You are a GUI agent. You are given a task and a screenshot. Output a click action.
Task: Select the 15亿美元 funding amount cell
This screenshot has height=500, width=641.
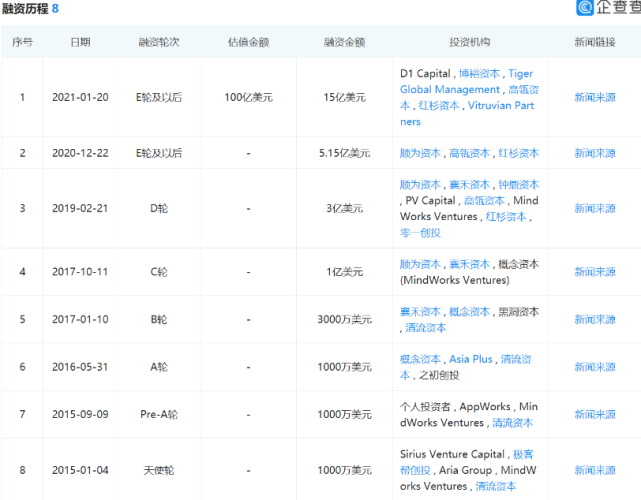(345, 97)
